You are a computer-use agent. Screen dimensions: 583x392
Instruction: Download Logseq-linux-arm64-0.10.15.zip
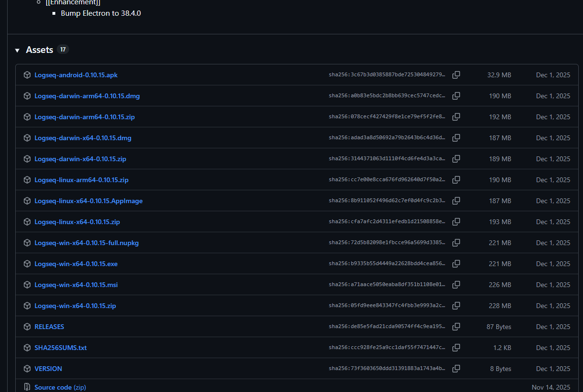coord(82,180)
